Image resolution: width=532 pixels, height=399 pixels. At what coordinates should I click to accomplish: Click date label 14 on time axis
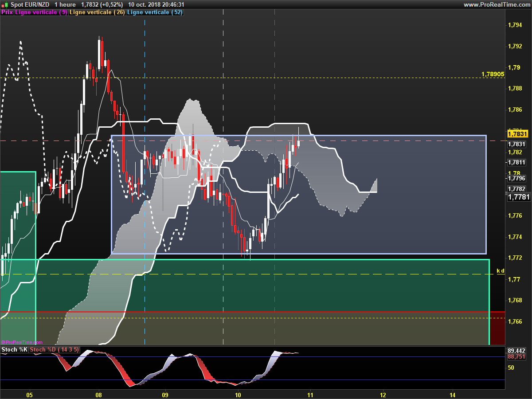(x=452, y=395)
